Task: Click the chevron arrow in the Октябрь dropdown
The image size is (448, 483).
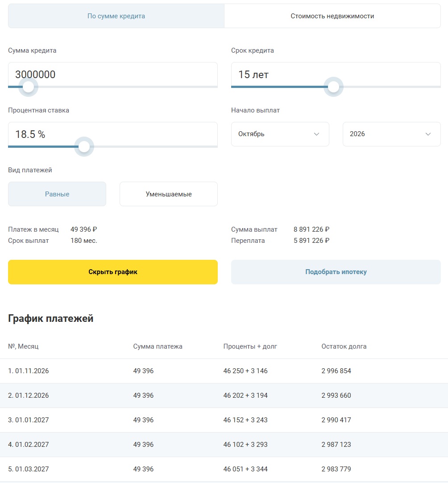Action: (316, 134)
